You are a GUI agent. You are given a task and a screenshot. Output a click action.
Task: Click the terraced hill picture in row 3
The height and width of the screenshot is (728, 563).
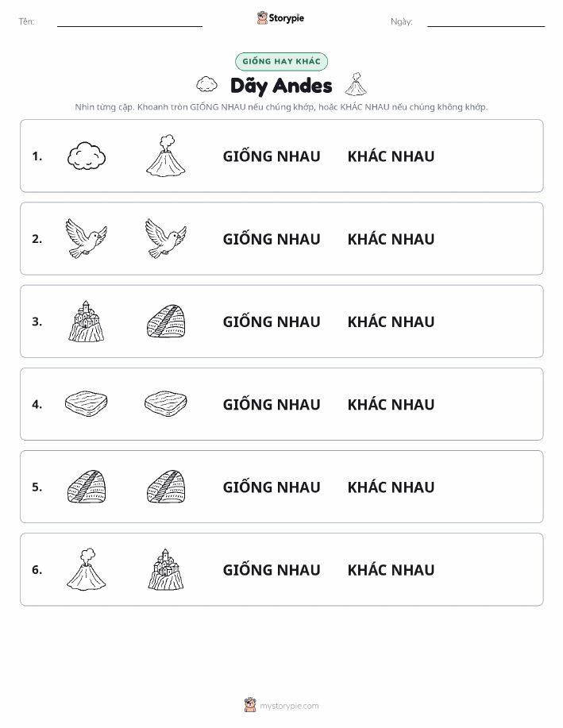click(166, 322)
